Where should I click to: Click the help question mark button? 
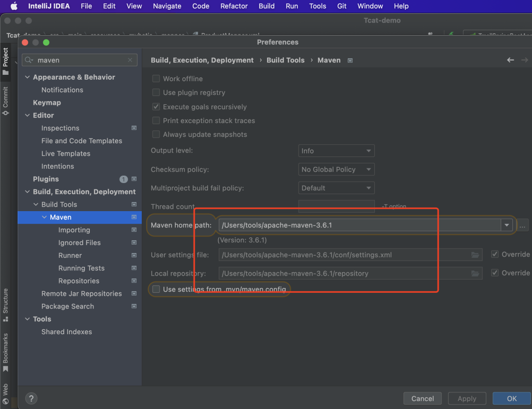[x=31, y=398]
